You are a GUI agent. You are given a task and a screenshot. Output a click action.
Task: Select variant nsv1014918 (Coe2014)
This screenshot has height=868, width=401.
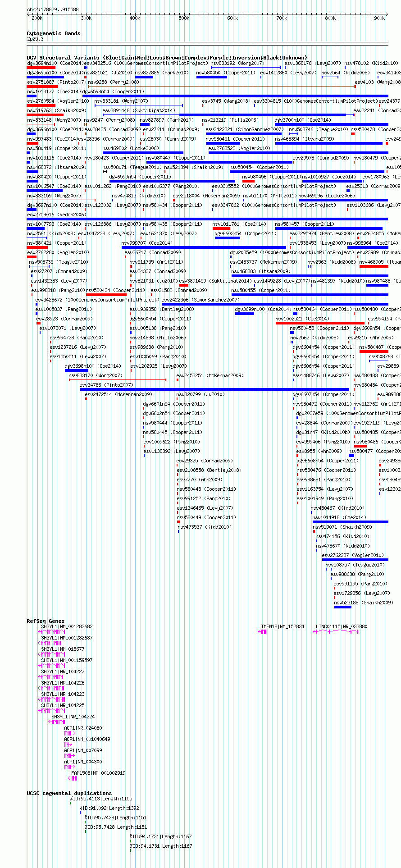339,518
